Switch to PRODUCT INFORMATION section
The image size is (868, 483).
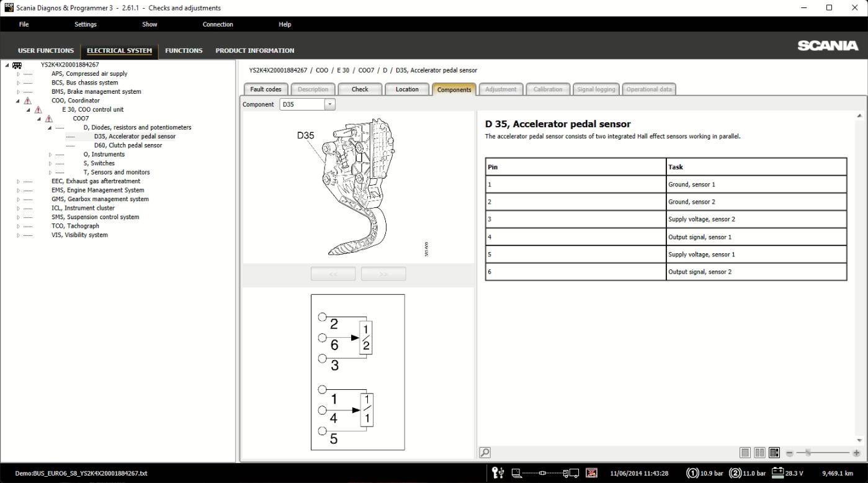click(255, 51)
